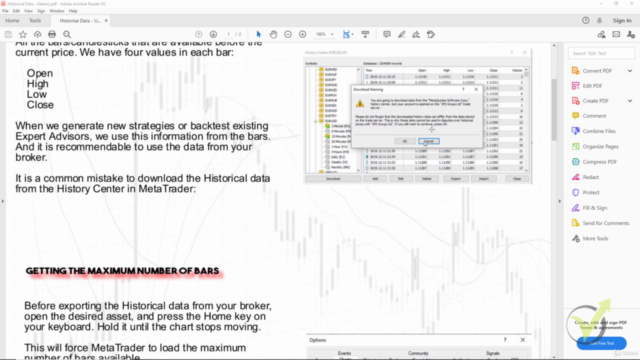Close the Historical Data document tab
Screen dimensions: 640x360
[106, 20]
